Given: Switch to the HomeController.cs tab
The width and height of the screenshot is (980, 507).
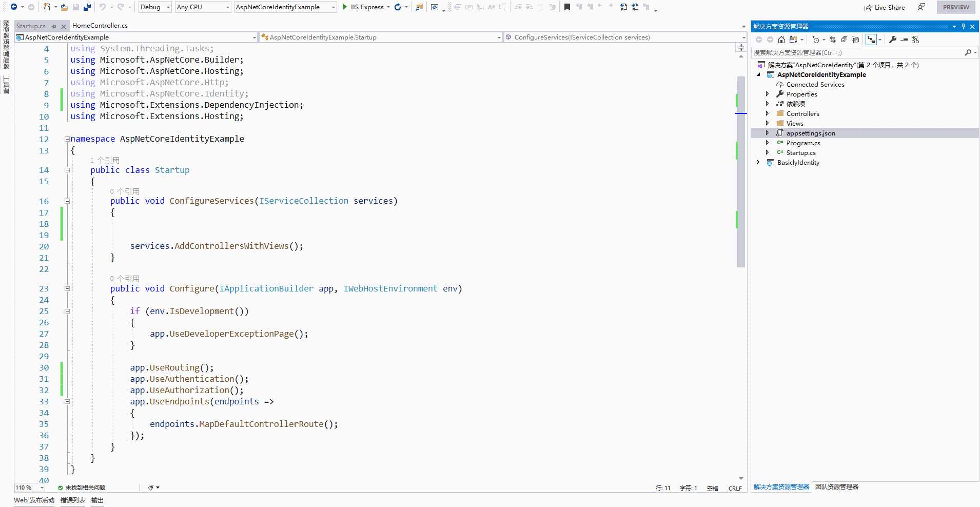Looking at the screenshot, I should [x=100, y=26].
